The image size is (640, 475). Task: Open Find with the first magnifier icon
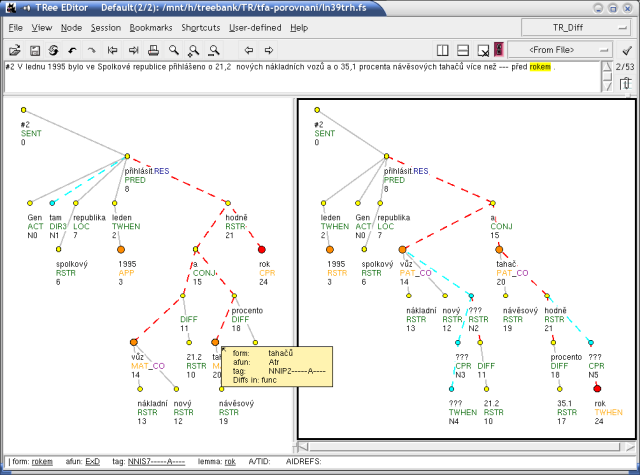coord(174,50)
